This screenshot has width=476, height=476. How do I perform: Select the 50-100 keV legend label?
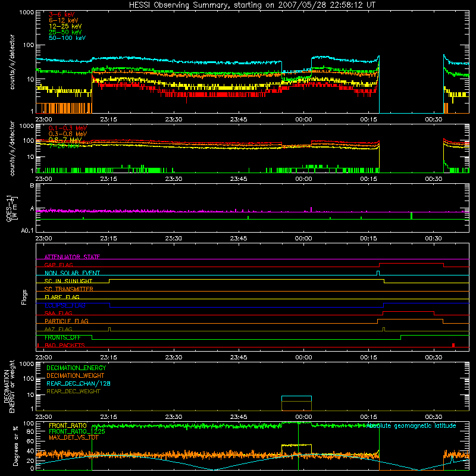point(67,37)
